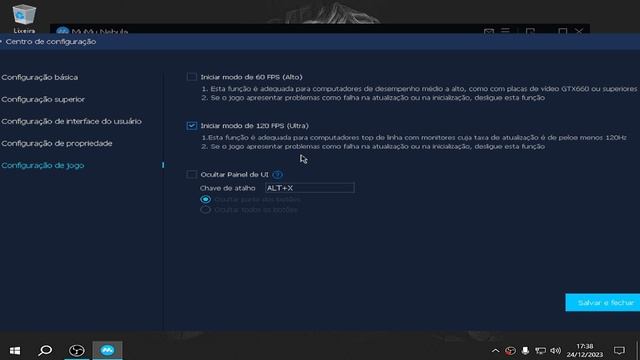Open the 17:38 clock and date
The image size is (640, 360).
[585, 351]
